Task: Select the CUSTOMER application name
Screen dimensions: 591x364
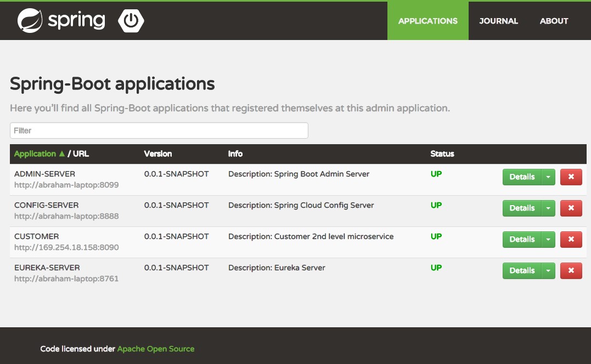Action: [37, 236]
